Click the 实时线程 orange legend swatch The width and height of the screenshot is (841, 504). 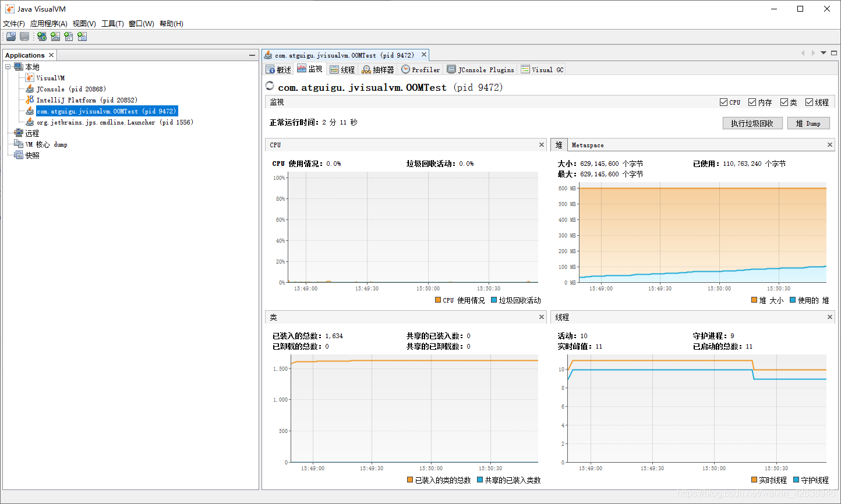pyautogui.click(x=754, y=480)
